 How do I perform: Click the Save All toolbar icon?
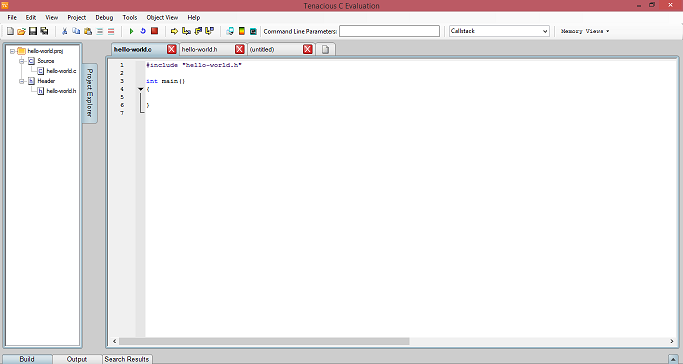[x=44, y=31]
